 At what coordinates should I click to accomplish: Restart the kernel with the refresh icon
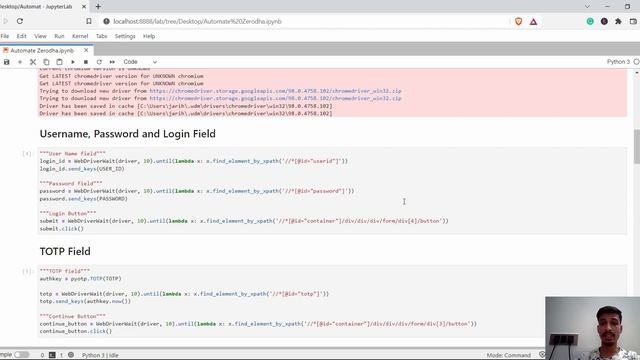point(99,62)
